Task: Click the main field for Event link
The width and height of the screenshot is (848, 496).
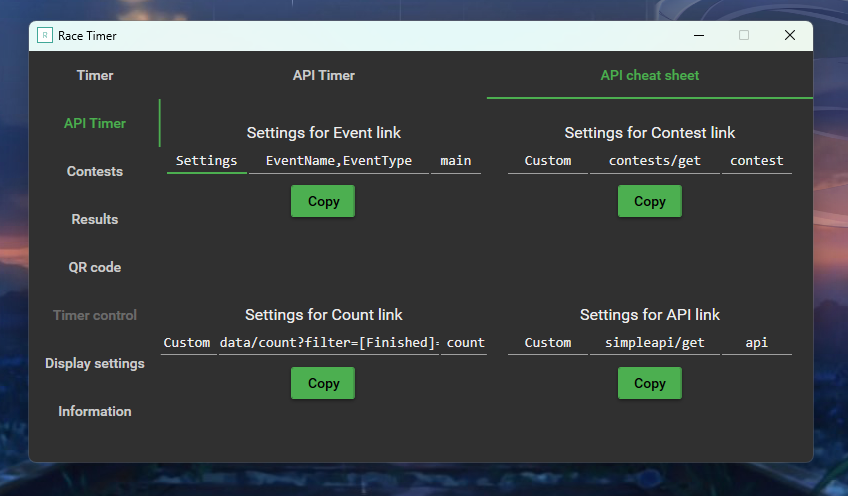Action: coord(456,161)
